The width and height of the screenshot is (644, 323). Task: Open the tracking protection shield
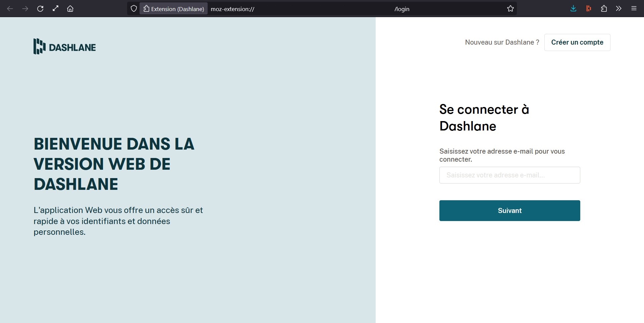[x=133, y=9]
